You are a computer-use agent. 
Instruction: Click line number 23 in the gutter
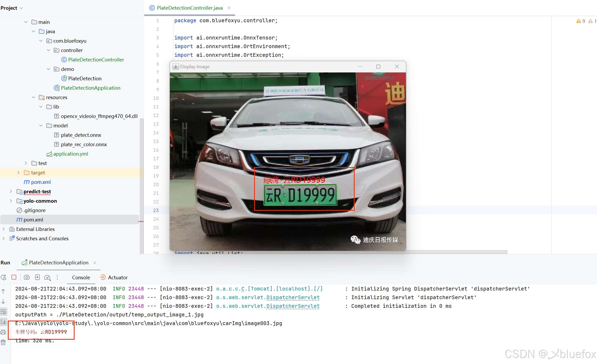[156, 210]
